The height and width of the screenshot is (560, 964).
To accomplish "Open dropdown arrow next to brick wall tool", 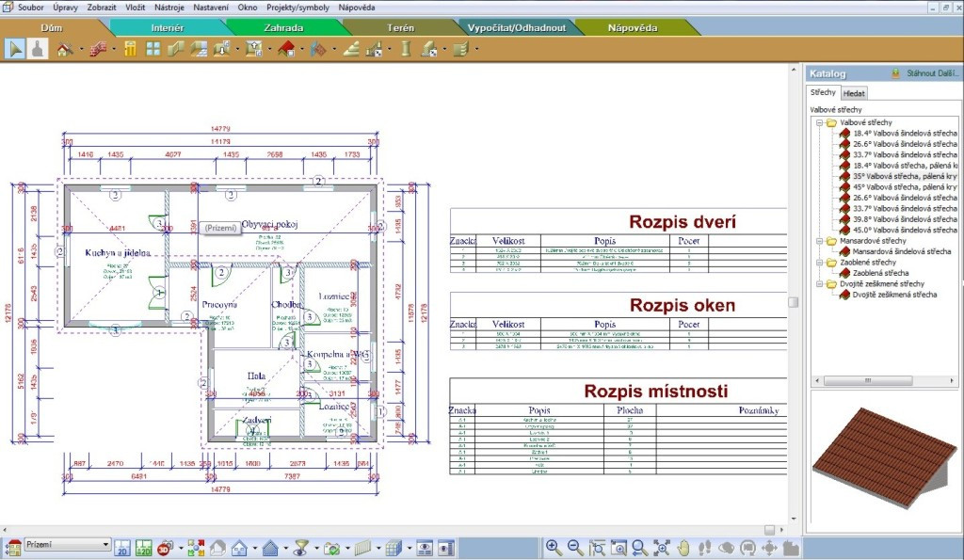I will (114, 50).
